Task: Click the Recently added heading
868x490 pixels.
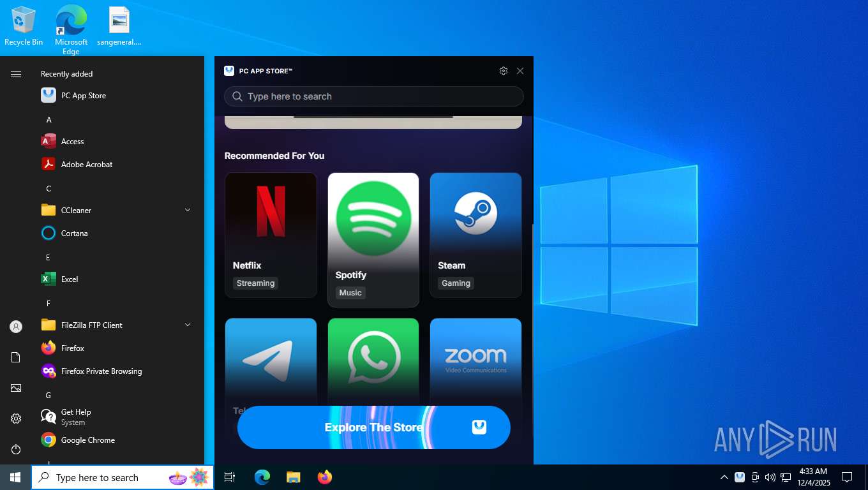Action: point(67,74)
